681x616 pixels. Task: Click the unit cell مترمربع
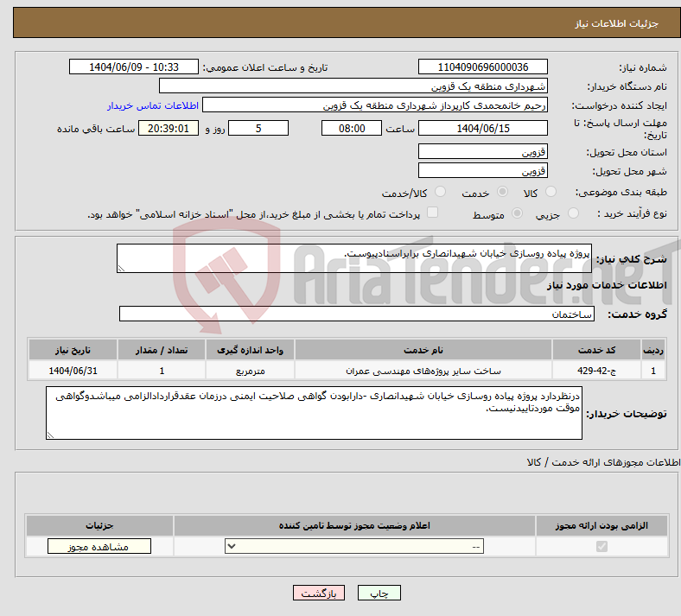click(x=250, y=371)
